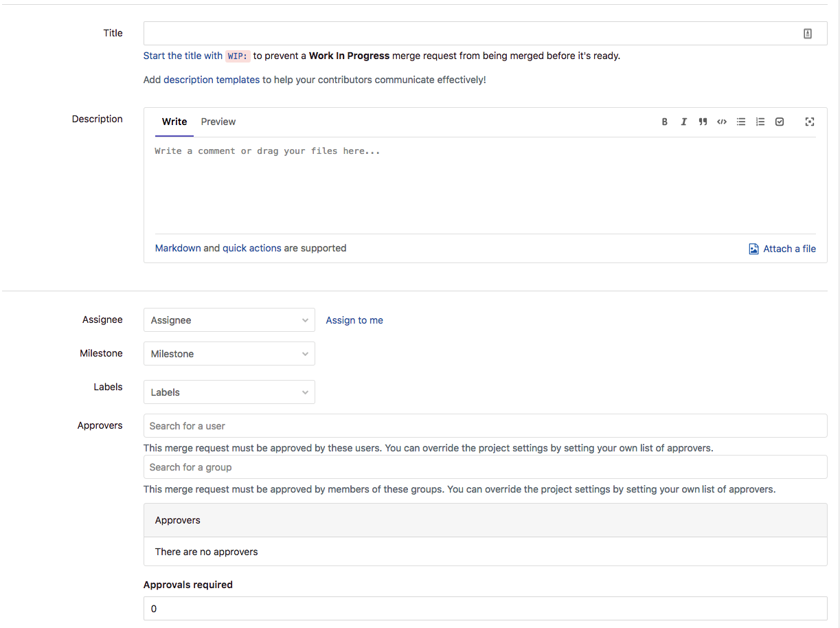Click 'Start the title with WIP:' link

197,56
